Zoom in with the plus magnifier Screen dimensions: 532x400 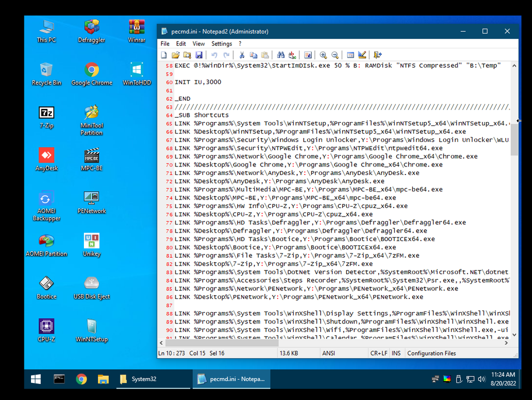(323, 55)
